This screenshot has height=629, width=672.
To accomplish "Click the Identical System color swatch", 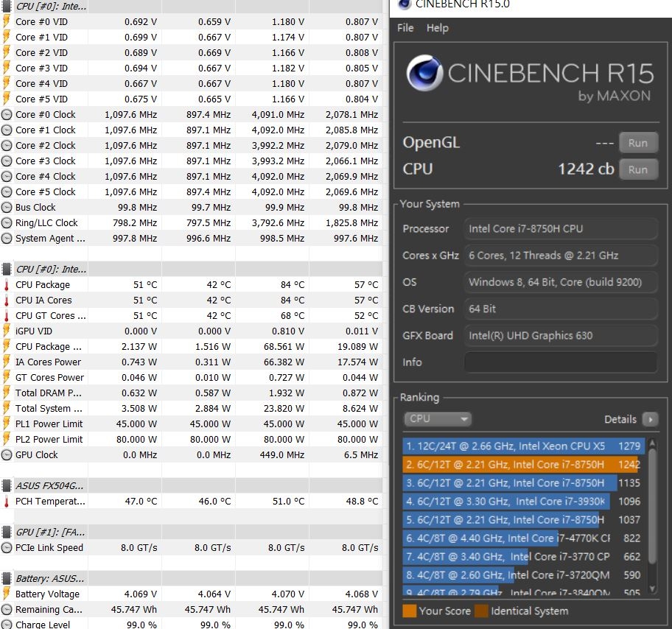I will click(481, 611).
